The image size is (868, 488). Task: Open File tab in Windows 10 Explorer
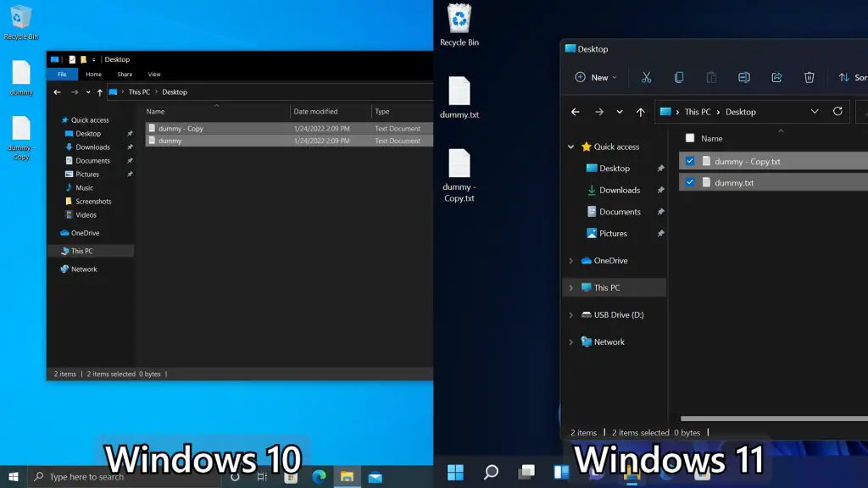click(62, 75)
